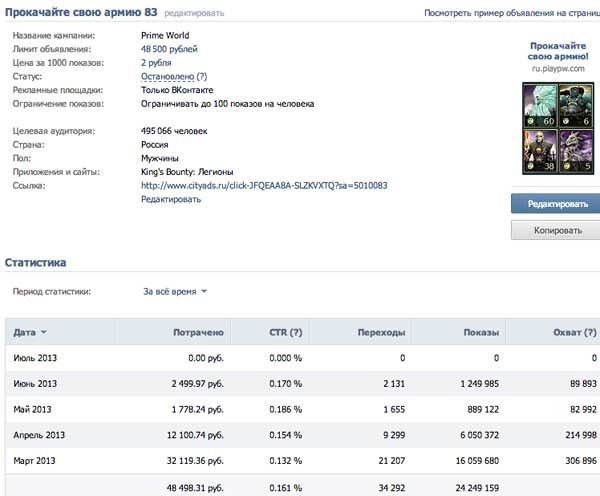Click the '82 992' reach cell
The image size is (600, 496).
pos(583,410)
